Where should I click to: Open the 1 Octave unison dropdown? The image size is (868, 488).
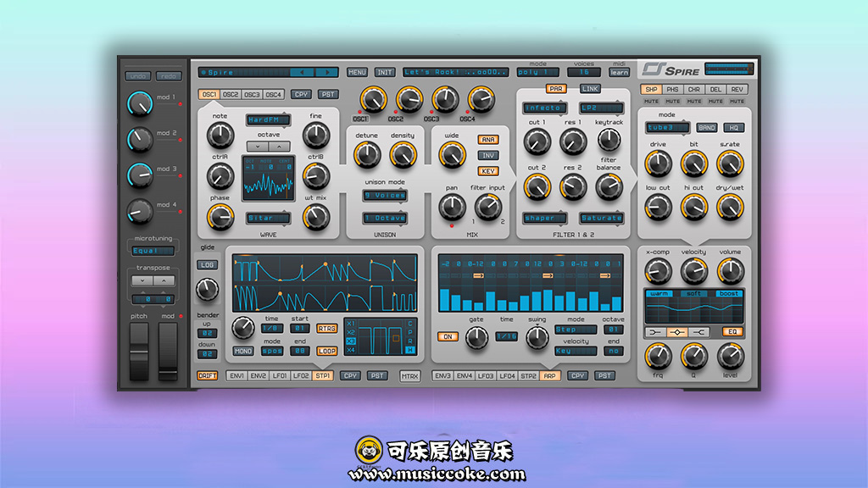(x=385, y=218)
